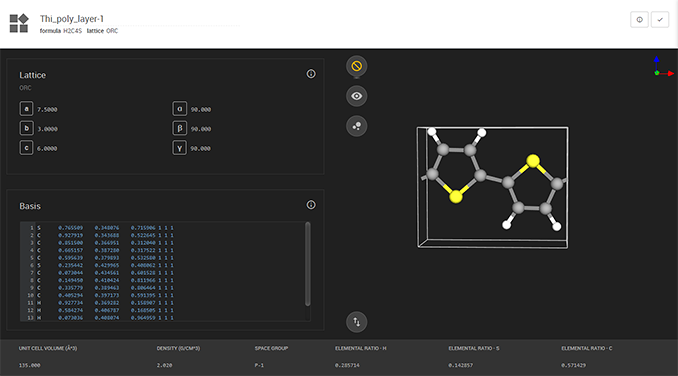Image resolution: width=678 pixels, height=376 pixels.
Task: Toggle the eye visibility button in viewer
Action: coord(357,96)
